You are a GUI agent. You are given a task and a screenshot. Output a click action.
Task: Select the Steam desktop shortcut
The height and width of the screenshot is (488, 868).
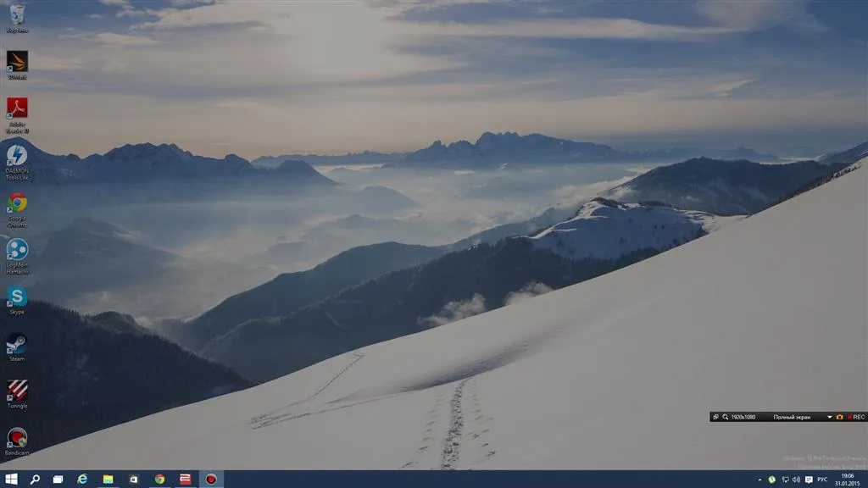(17, 347)
